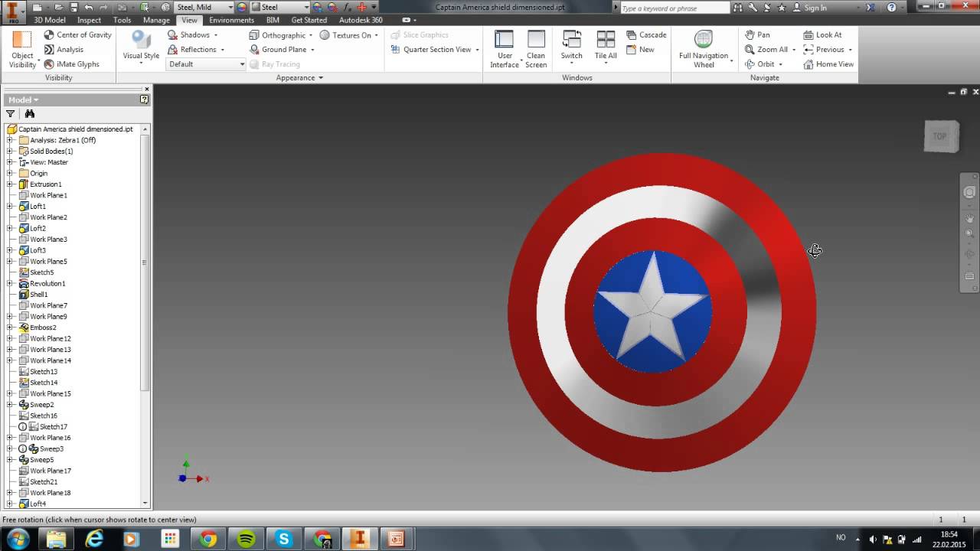Click the Sign In link

click(815, 8)
